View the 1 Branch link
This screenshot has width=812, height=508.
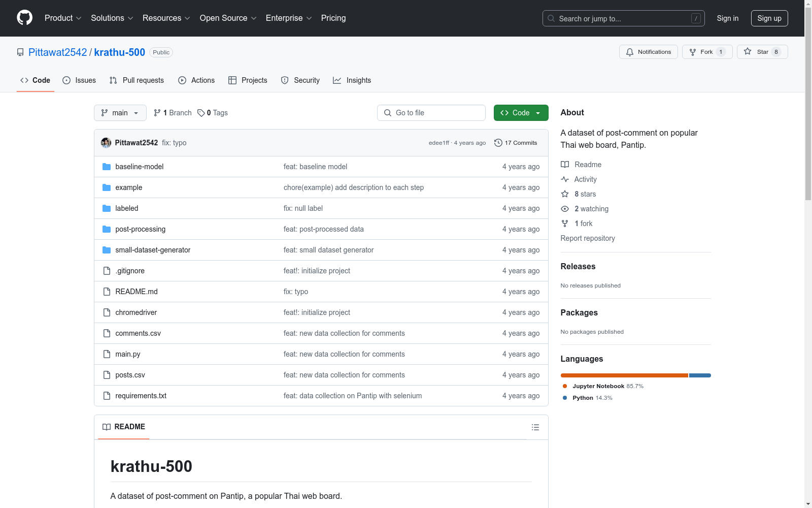173,113
